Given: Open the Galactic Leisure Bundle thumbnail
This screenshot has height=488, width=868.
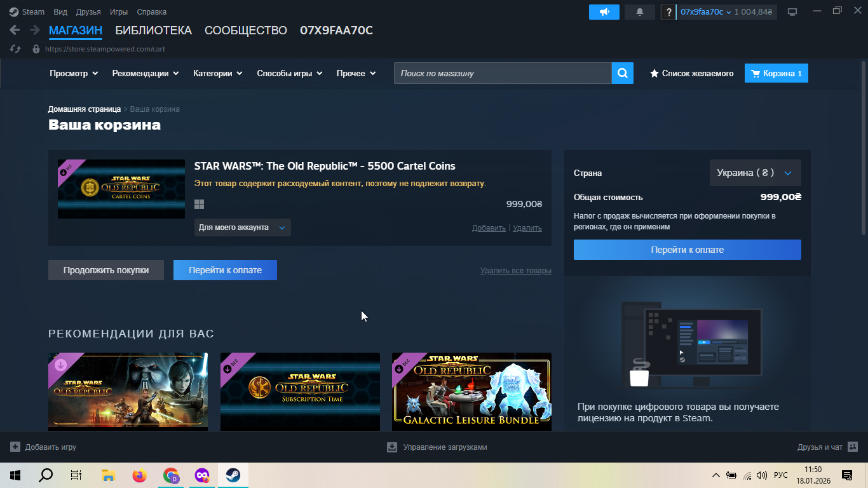Looking at the screenshot, I should point(471,391).
